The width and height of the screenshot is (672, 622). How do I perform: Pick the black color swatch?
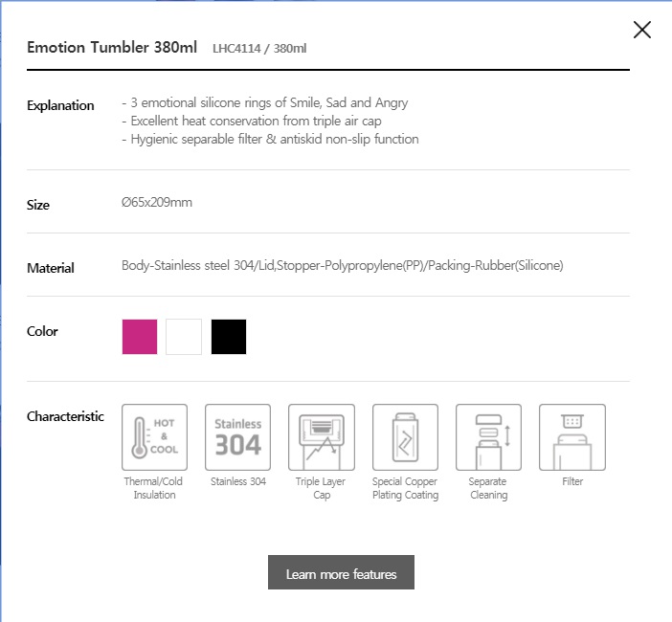point(229,337)
